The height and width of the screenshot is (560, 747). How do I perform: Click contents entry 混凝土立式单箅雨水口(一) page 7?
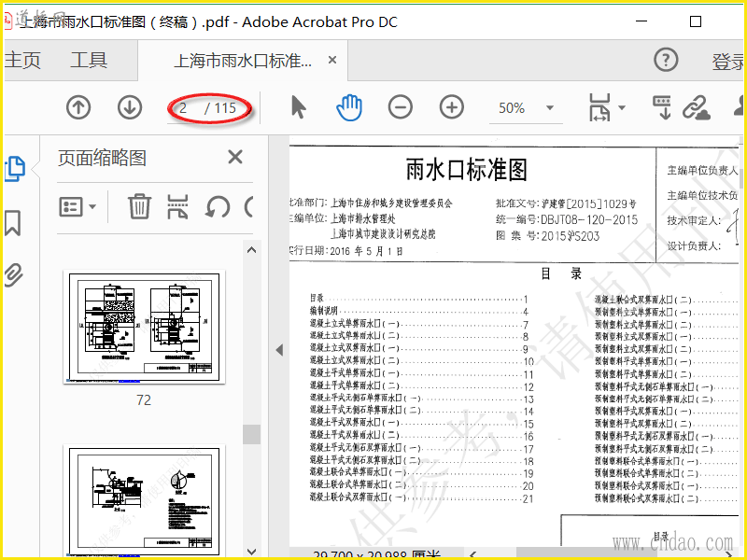point(419,324)
